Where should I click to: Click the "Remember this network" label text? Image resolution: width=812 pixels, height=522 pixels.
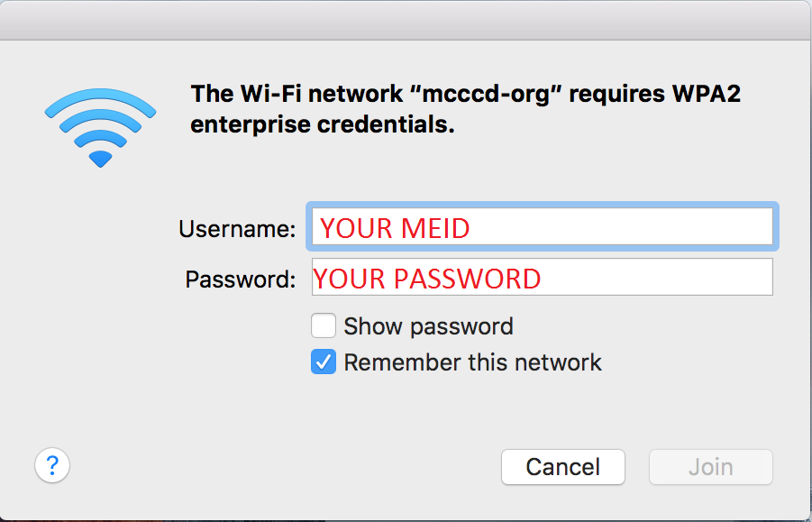point(472,362)
